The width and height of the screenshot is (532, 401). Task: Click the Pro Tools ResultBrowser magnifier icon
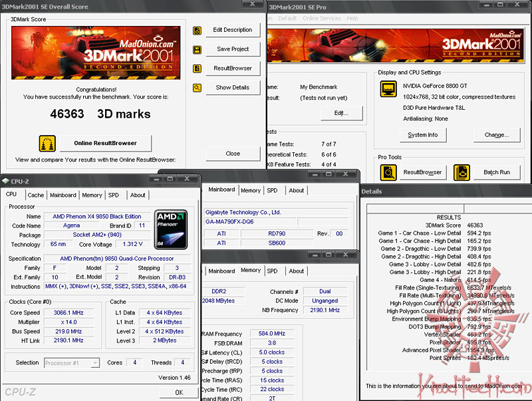click(388, 172)
